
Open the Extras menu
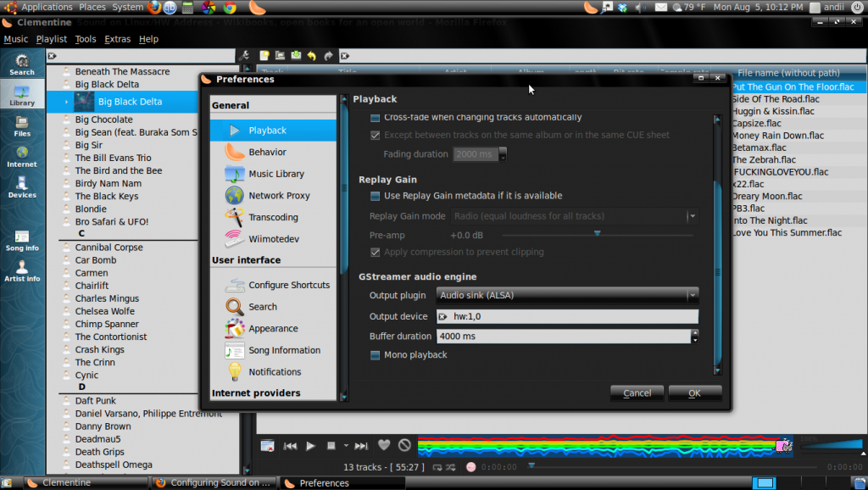tap(117, 39)
